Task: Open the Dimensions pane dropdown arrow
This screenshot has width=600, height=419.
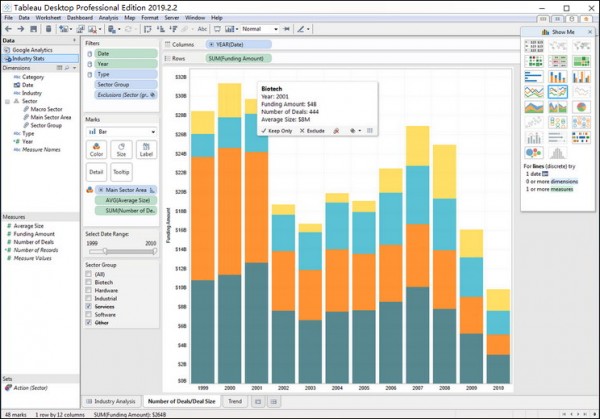Action: pyautogui.click(x=74, y=68)
